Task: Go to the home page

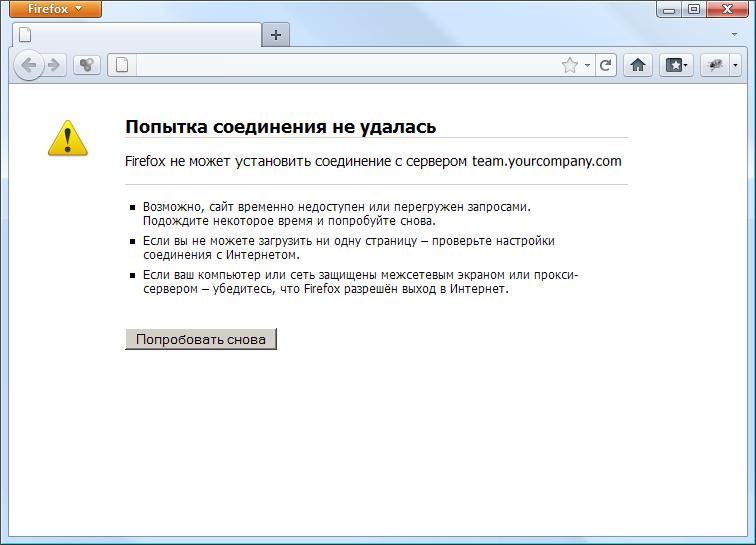Action: pyautogui.click(x=638, y=65)
